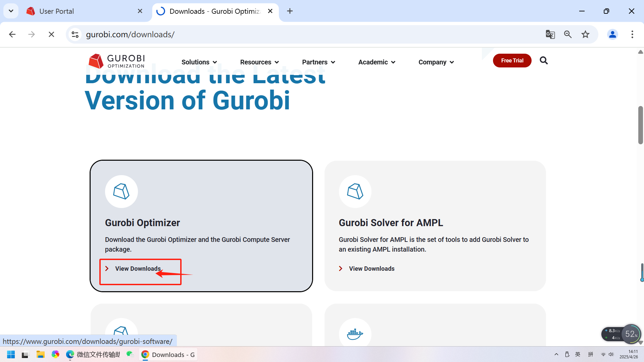Click the Google Translate icon

point(550,34)
